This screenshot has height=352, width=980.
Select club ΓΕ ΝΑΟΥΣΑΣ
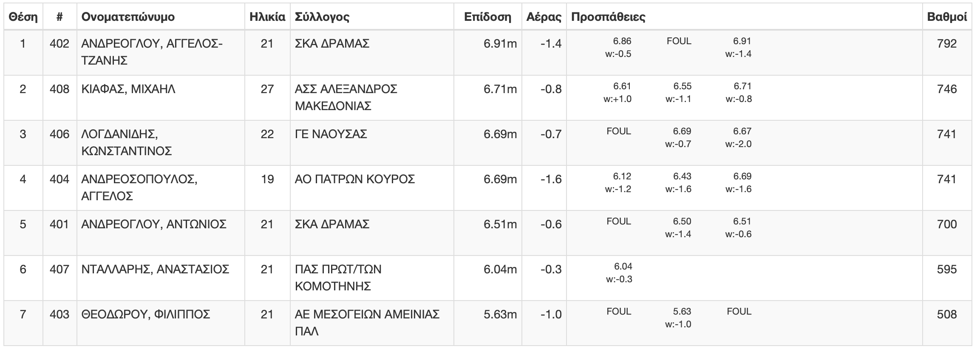pos(331,134)
